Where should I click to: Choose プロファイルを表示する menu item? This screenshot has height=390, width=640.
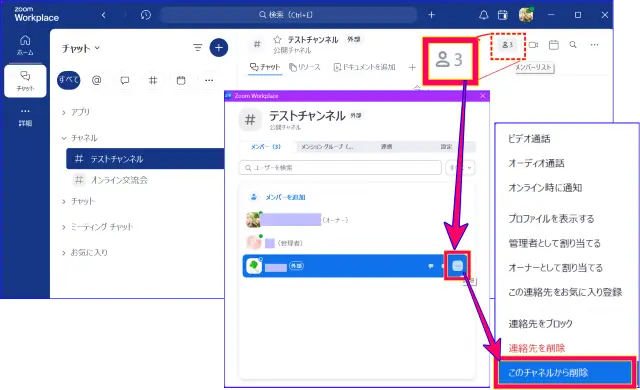tap(551, 219)
